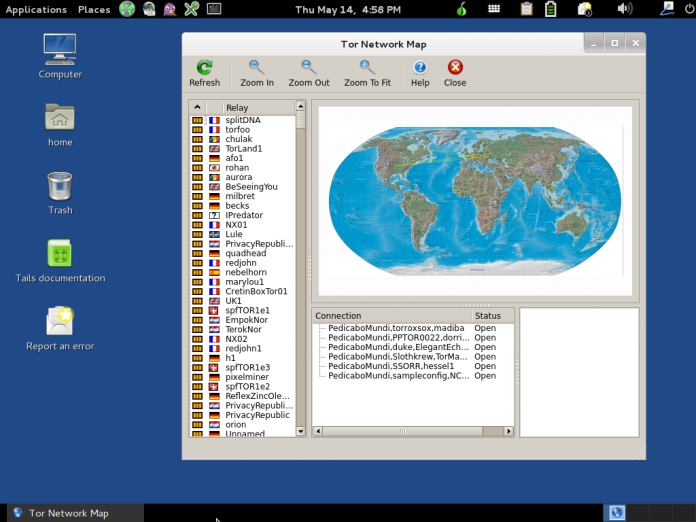Click the Vidalia onion icon in top panel

coord(462,9)
